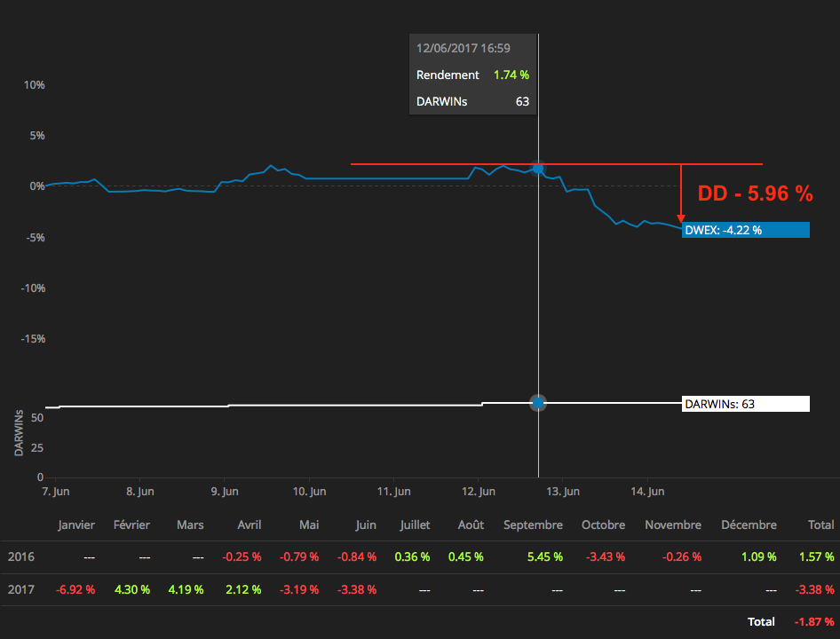Screen dimensions: 840x639
Task: Click the Juillet column header
Action: [415, 525]
